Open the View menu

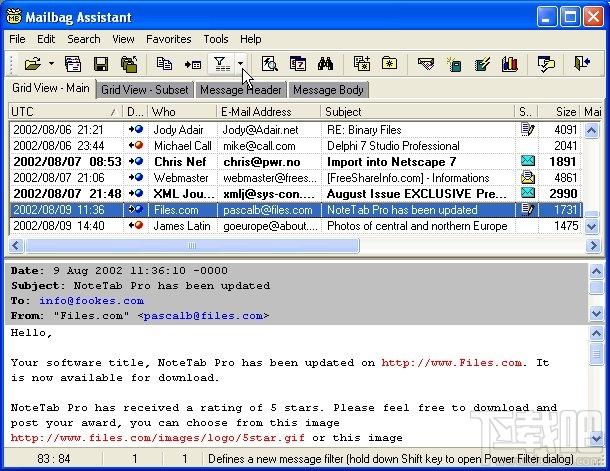pyautogui.click(x=123, y=39)
